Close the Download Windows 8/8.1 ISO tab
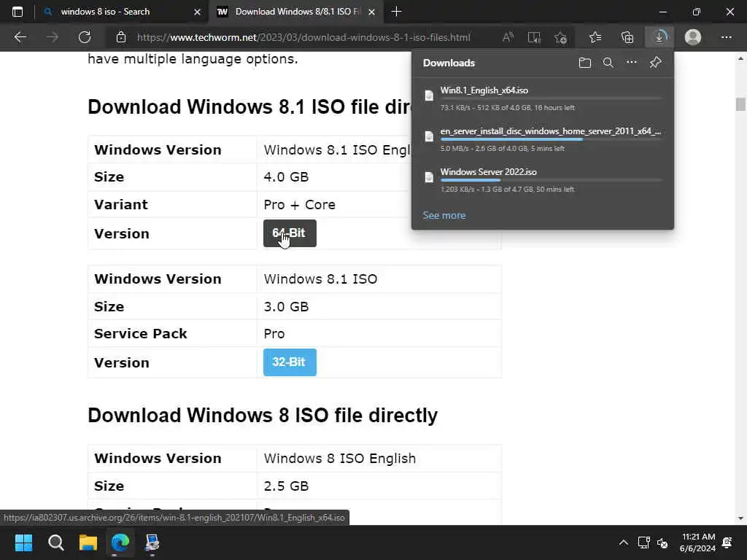This screenshot has height=560, width=747. coord(371,12)
